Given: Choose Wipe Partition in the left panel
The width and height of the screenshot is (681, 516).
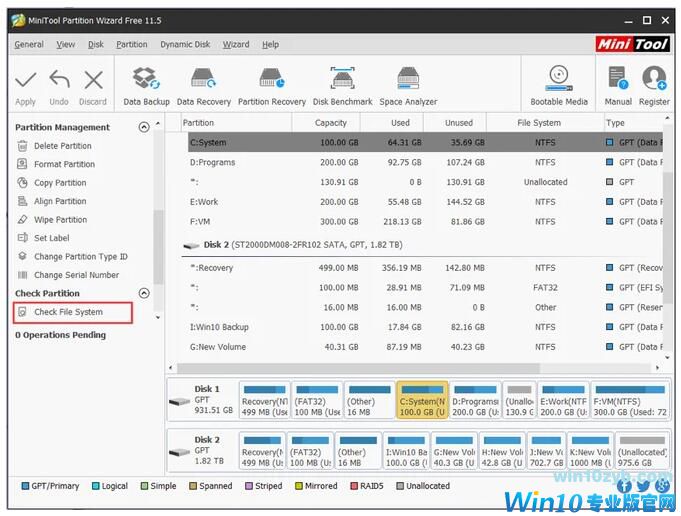Looking at the screenshot, I should pos(60,220).
